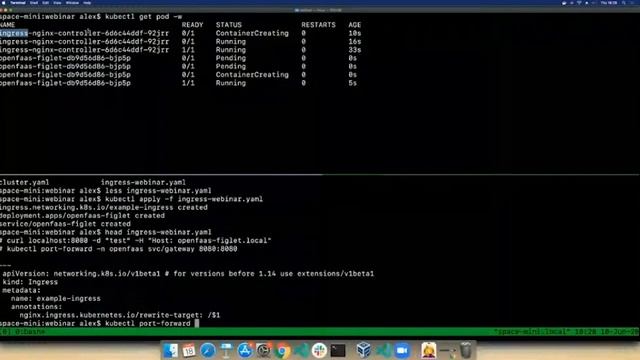Click the RESTARTS column header
Image resolution: width=640 pixels, height=360 pixels.
[318, 25]
